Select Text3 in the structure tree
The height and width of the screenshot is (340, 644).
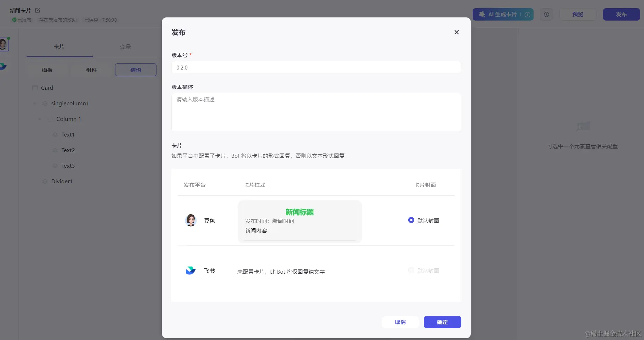point(68,166)
